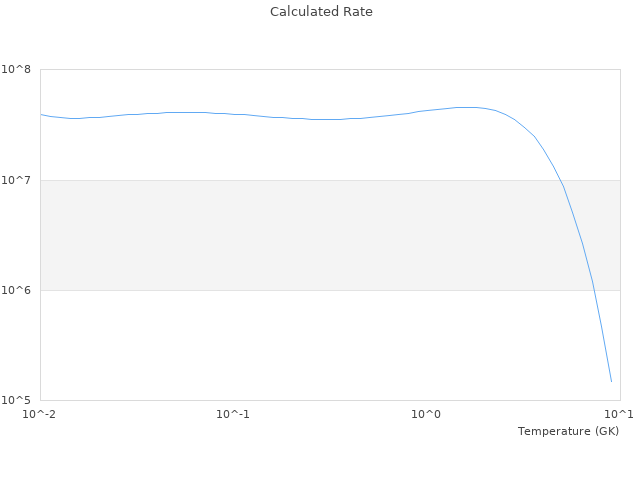Click where the curve crosses the 10^6 gridline

click(x=594, y=290)
